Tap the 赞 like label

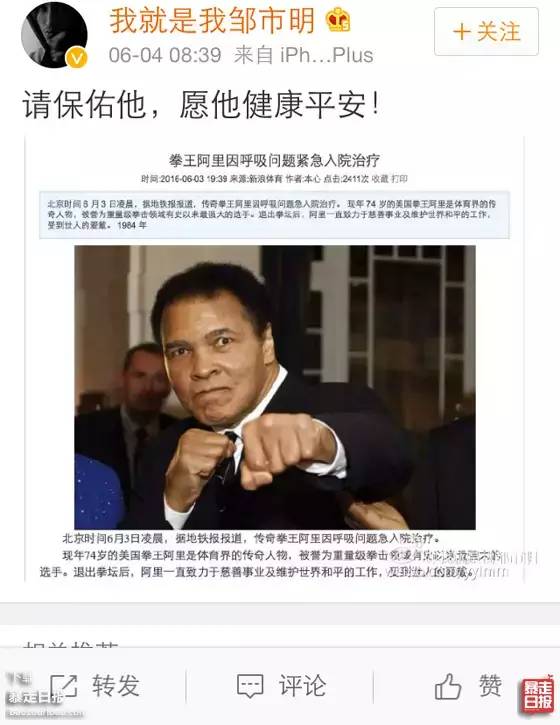pos(490,686)
